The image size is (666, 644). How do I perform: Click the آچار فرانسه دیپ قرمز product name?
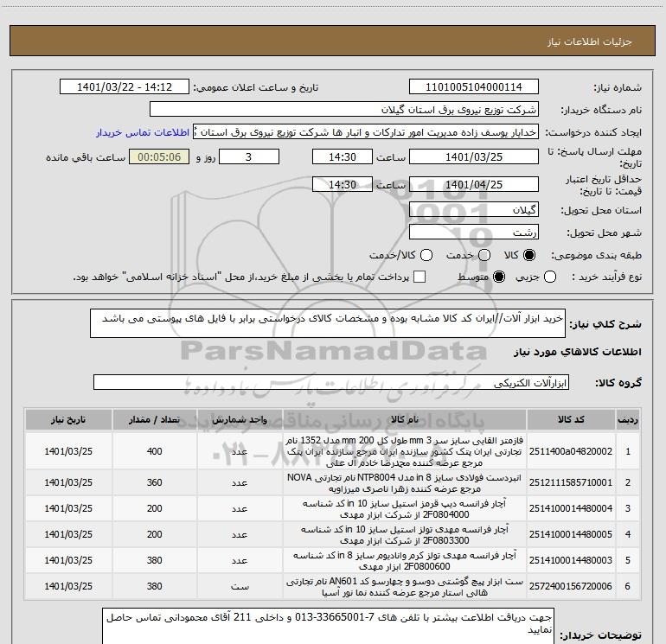(405, 508)
